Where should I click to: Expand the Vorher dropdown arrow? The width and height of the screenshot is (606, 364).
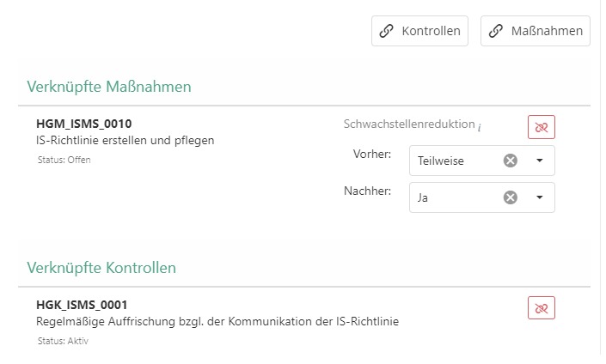tap(540, 161)
